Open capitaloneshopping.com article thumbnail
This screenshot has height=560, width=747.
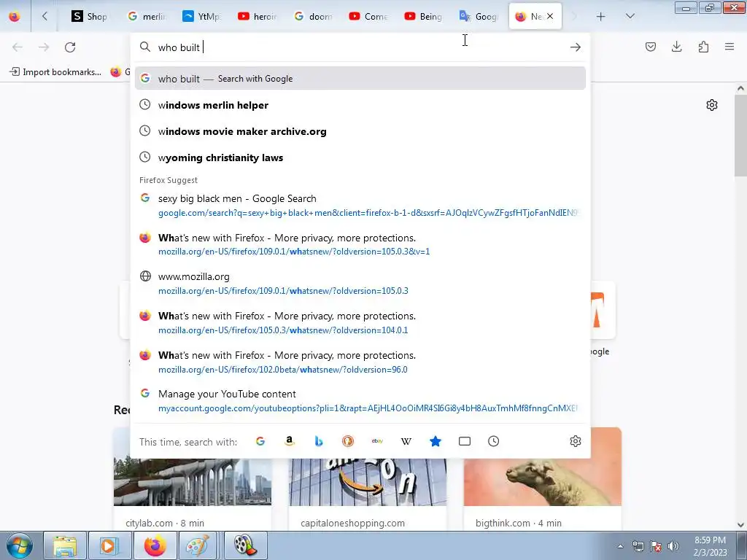tap(368, 482)
